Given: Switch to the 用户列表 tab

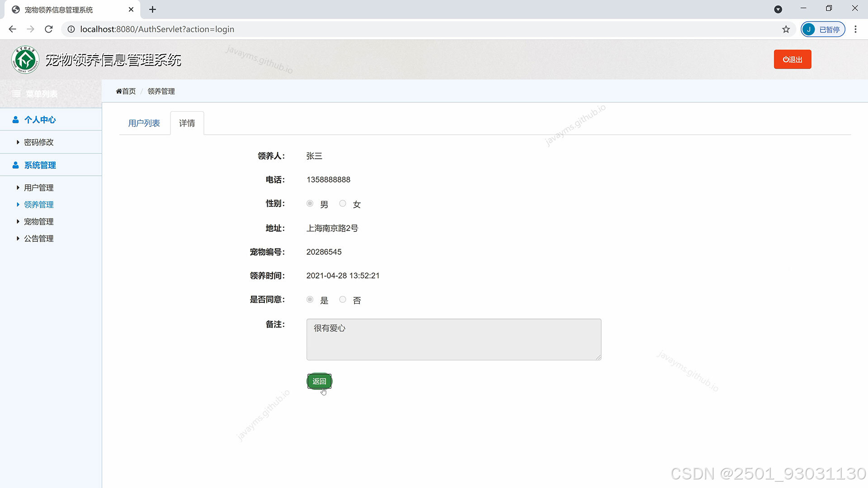Looking at the screenshot, I should click(144, 123).
